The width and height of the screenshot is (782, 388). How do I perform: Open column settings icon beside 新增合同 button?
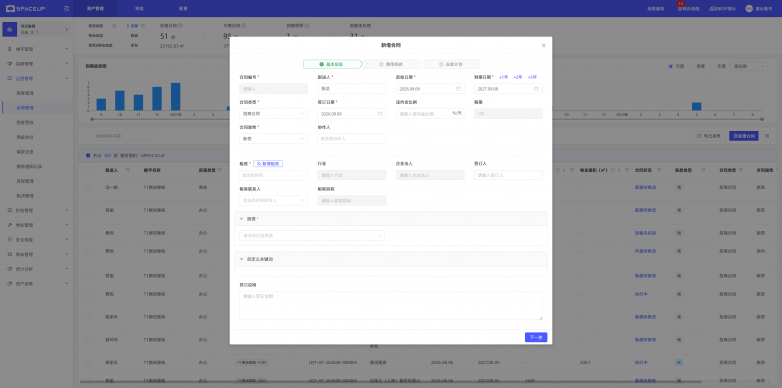[x=767, y=136]
